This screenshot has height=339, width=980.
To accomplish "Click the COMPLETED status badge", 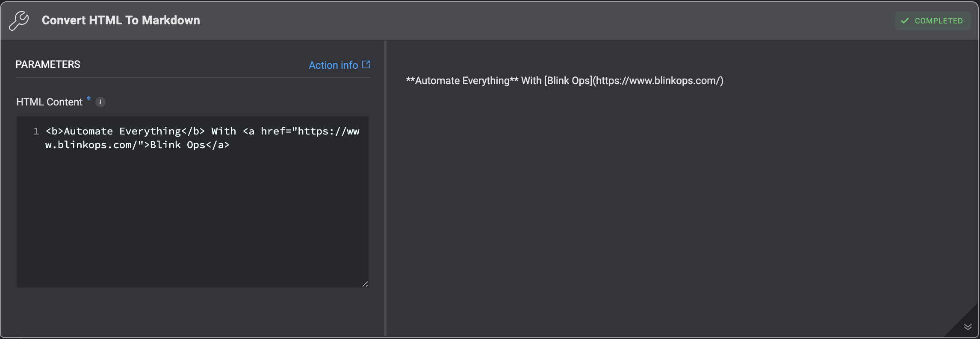I will (x=933, y=20).
